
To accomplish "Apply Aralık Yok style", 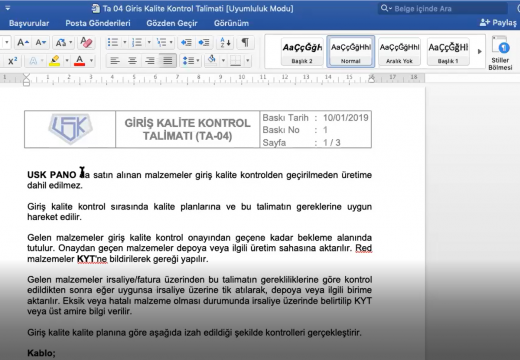I will 399,52.
